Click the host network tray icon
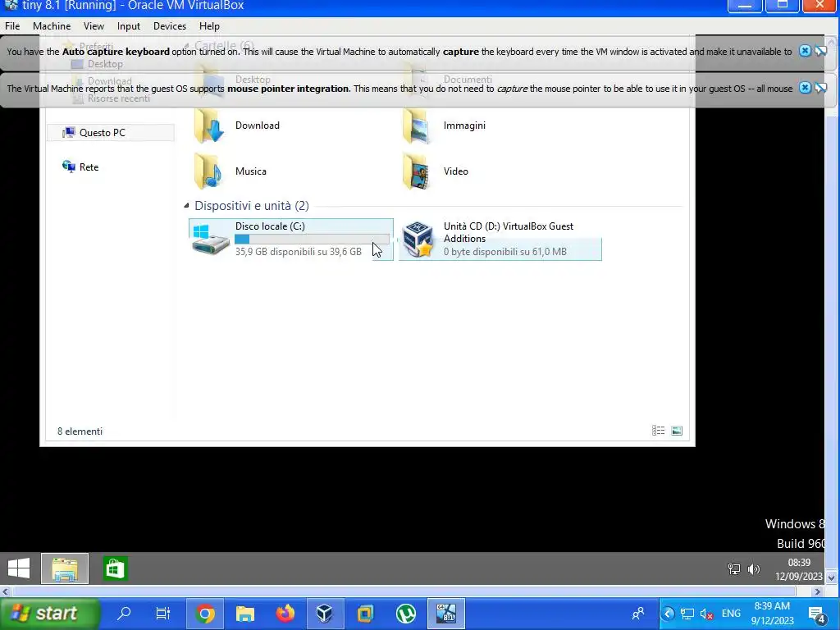Screen dimensions: 840x630 [687, 614]
